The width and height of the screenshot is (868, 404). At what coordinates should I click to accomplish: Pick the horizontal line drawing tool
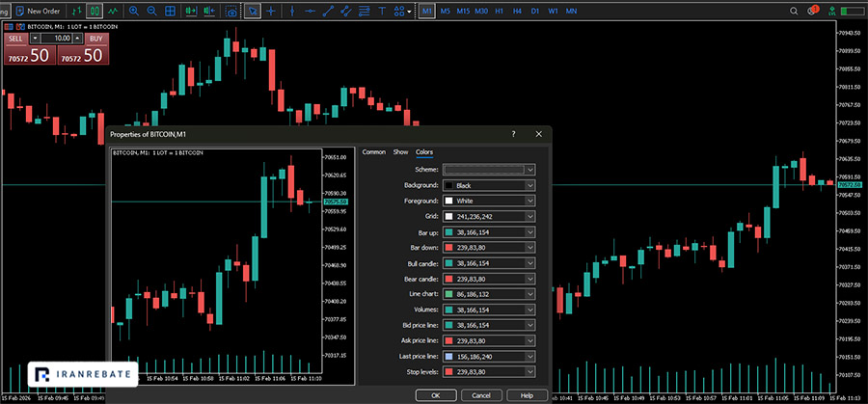[310, 11]
